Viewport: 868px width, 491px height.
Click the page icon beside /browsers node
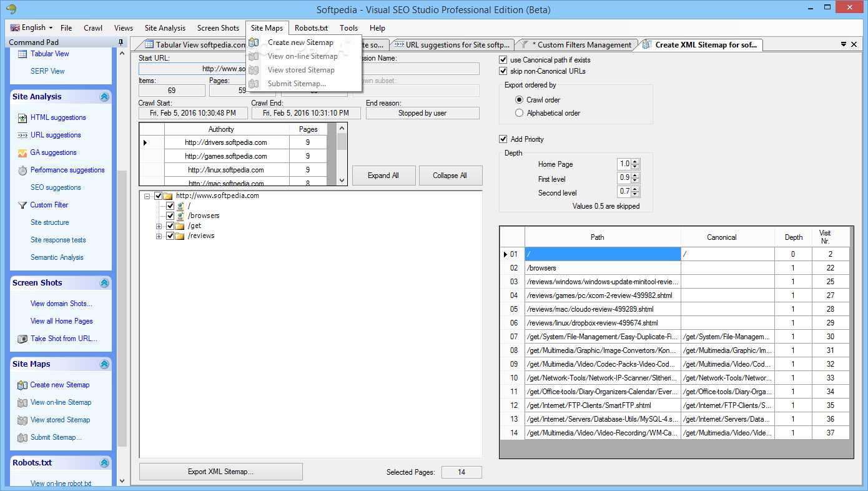click(180, 216)
